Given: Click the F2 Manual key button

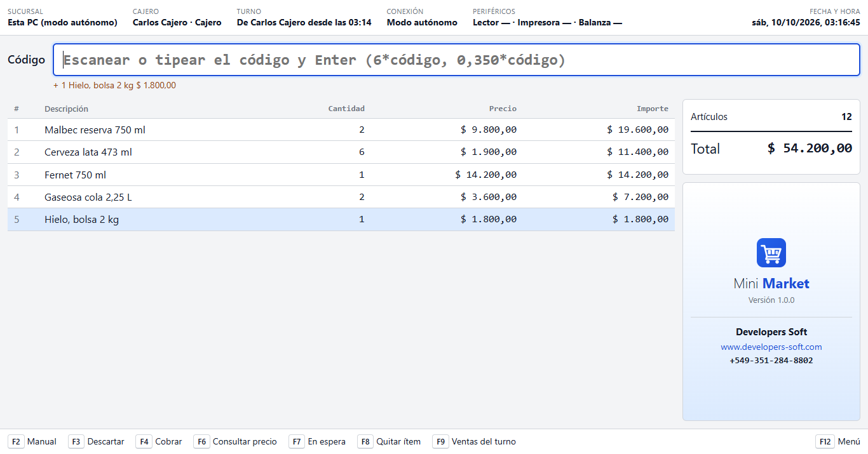Looking at the screenshot, I should coord(34,441).
